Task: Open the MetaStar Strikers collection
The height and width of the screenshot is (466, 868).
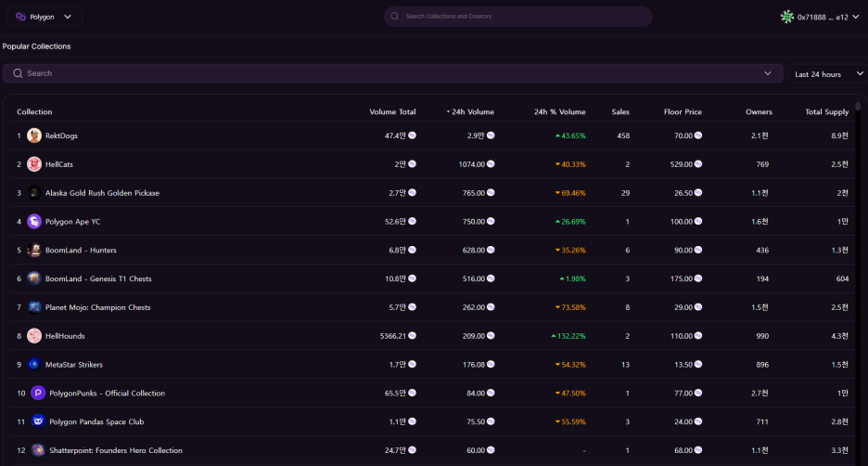Action: [x=74, y=365]
